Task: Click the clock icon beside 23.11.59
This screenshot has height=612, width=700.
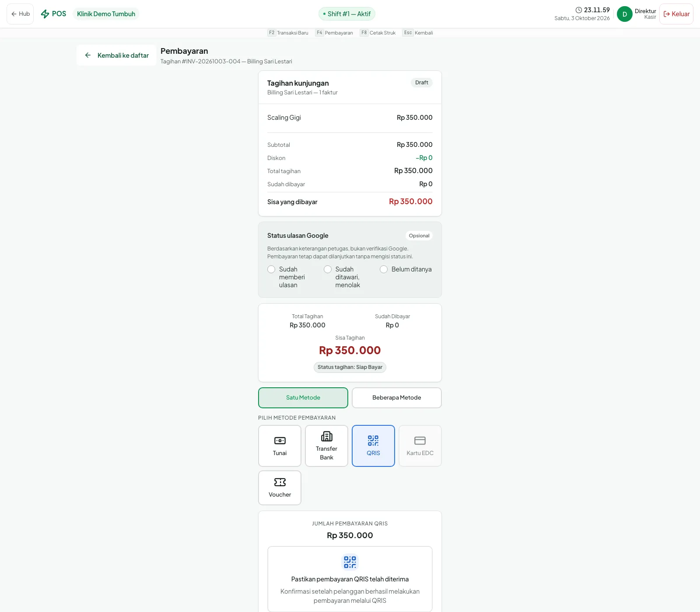Action: click(x=579, y=10)
